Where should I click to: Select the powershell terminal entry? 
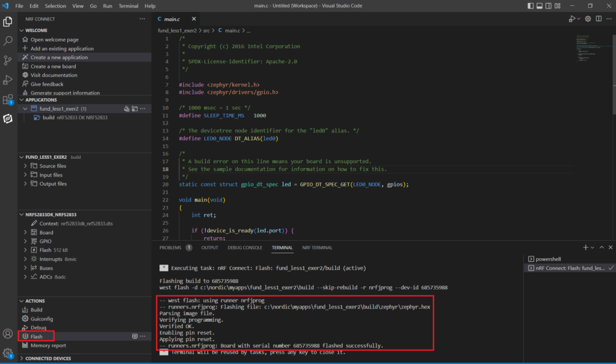click(548, 259)
